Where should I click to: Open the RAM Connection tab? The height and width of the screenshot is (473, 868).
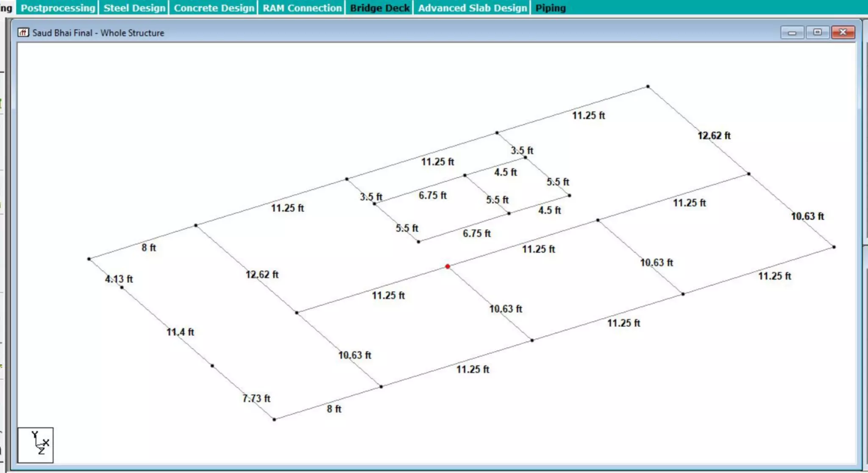tap(302, 8)
